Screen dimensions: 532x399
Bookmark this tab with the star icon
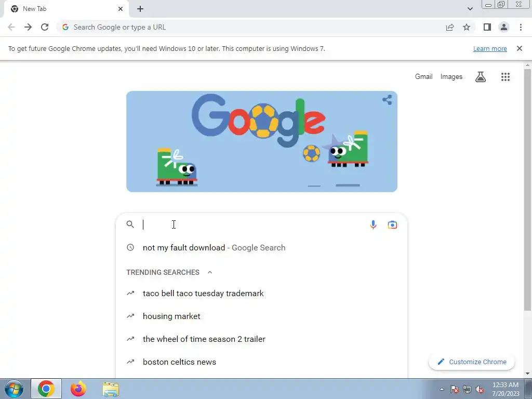click(467, 27)
